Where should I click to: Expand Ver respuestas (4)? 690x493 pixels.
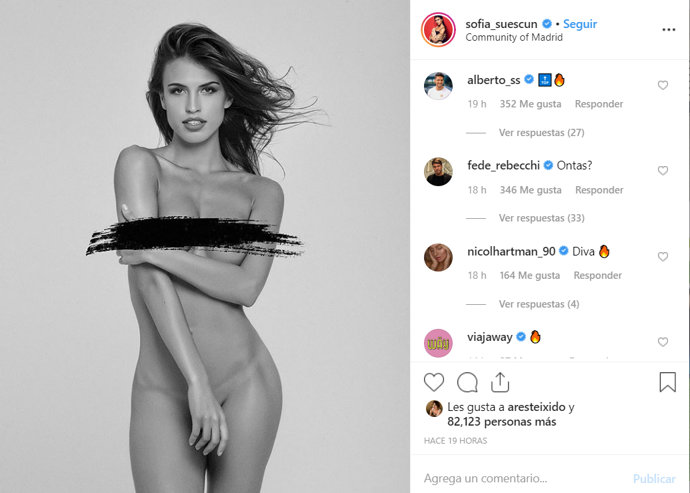coord(539,304)
